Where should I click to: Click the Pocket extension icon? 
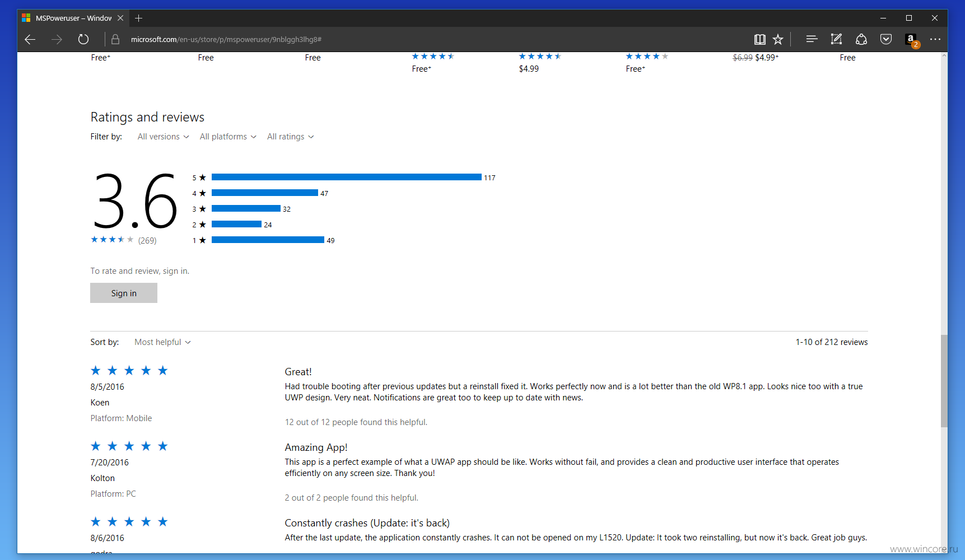click(x=886, y=39)
